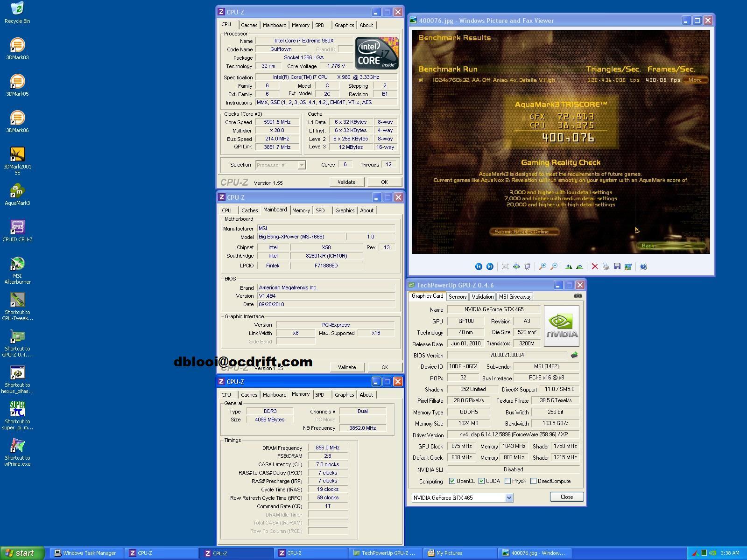Image resolution: width=747 pixels, height=560 pixels.
Task: Open Recycle Bin on desktop
Action: click(x=17, y=12)
